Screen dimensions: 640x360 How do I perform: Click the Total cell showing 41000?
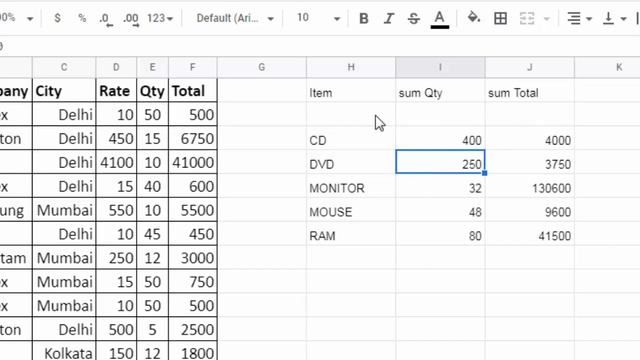point(193,162)
